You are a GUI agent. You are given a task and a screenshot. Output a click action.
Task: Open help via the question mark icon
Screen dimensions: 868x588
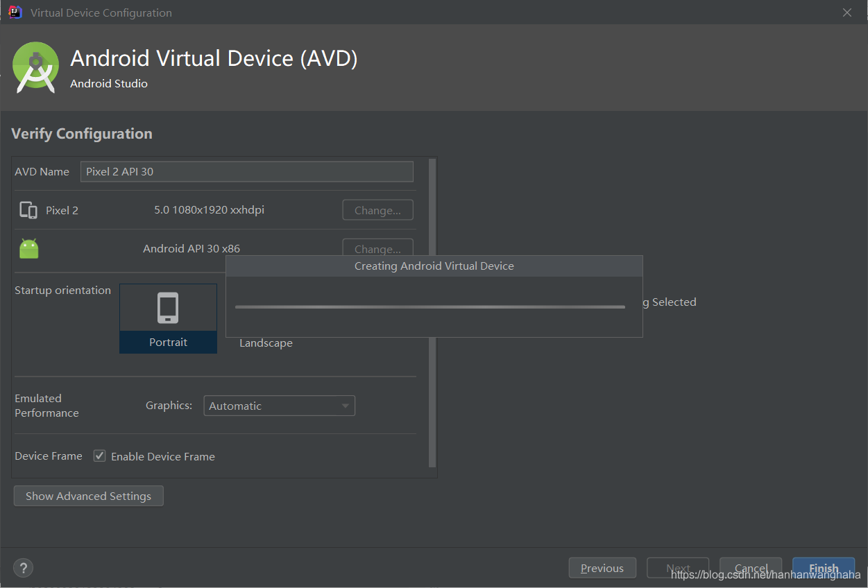tap(23, 567)
